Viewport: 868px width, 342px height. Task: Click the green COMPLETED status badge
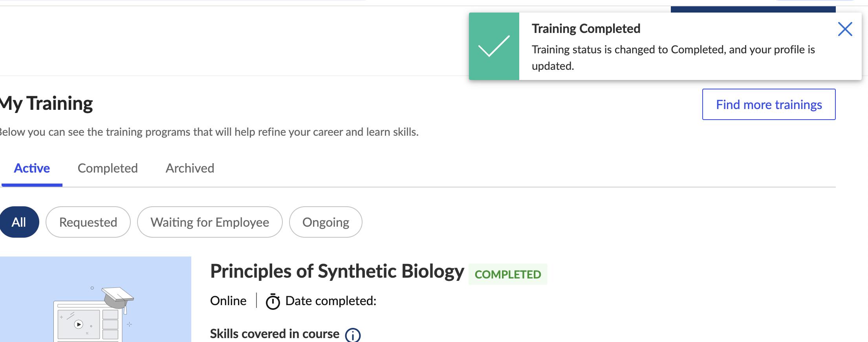[x=508, y=275]
